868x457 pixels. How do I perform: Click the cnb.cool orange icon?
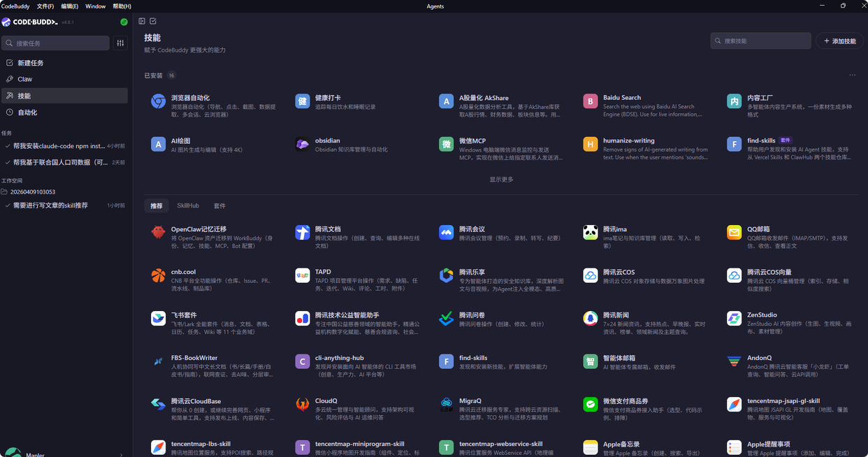[159, 275]
